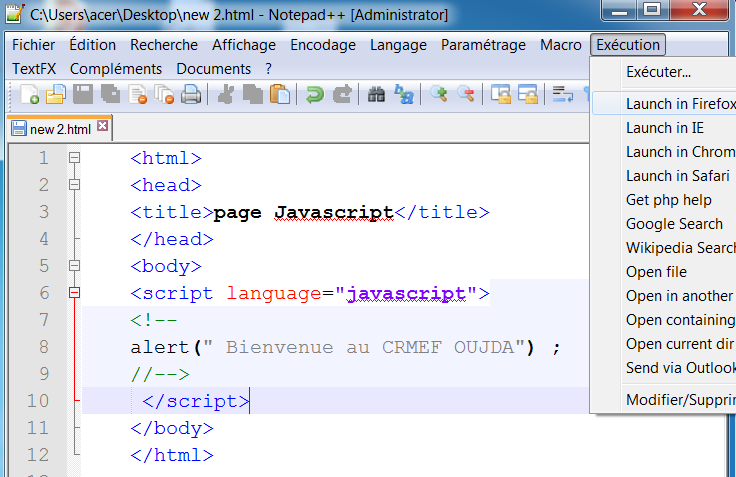Select the new 2.html document tab
Image resolution: width=736 pixels, height=477 pixels.
(x=60, y=128)
